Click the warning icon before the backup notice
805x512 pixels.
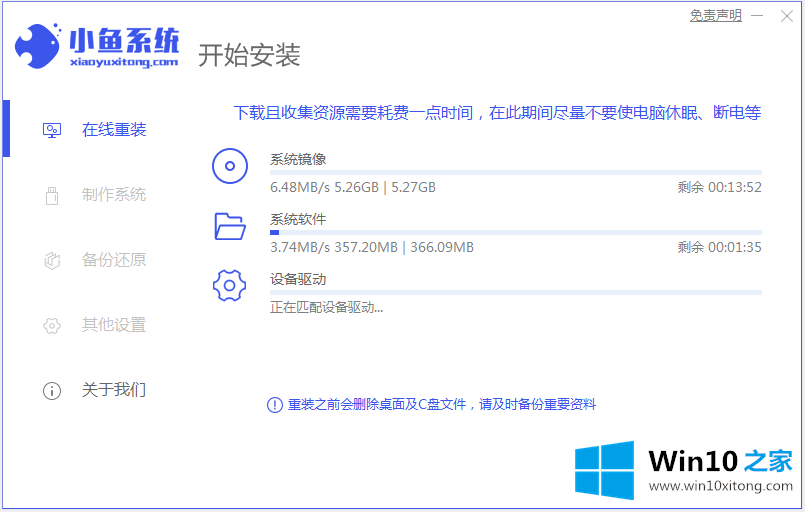click(x=274, y=405)
